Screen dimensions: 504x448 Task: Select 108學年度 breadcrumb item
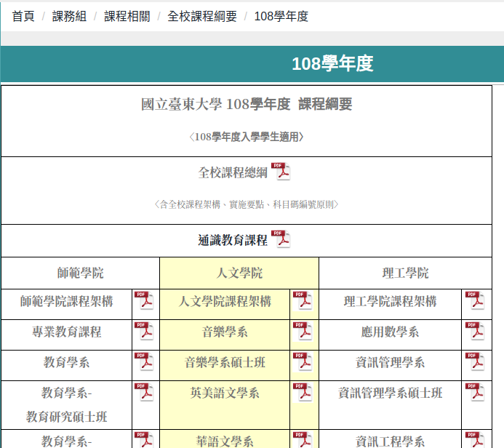[281, 16]
